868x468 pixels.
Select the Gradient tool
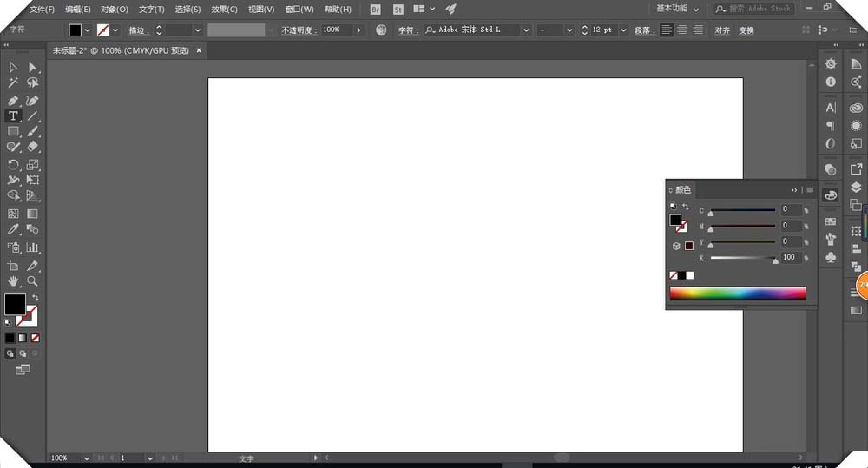(33, 214)
